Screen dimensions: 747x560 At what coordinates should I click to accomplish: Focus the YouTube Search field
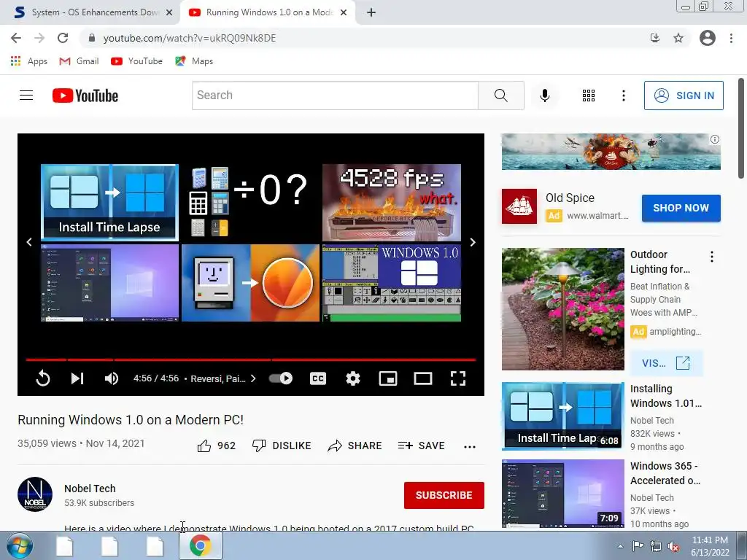(335, 96)
